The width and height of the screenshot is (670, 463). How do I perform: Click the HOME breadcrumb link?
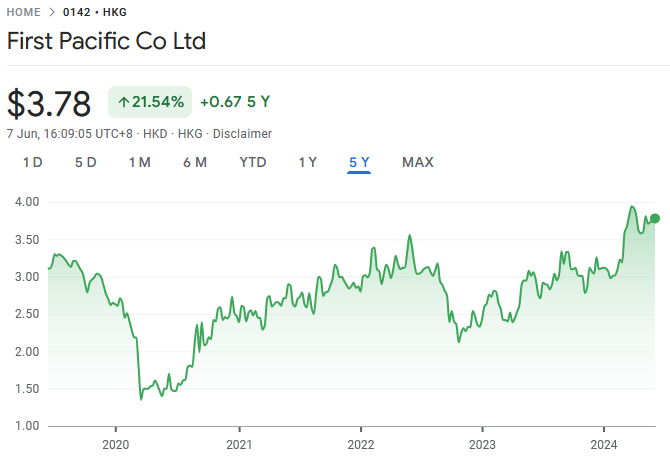(25, 12)
